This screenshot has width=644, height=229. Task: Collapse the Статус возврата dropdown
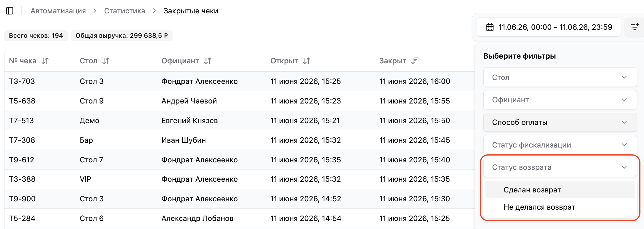560,167
